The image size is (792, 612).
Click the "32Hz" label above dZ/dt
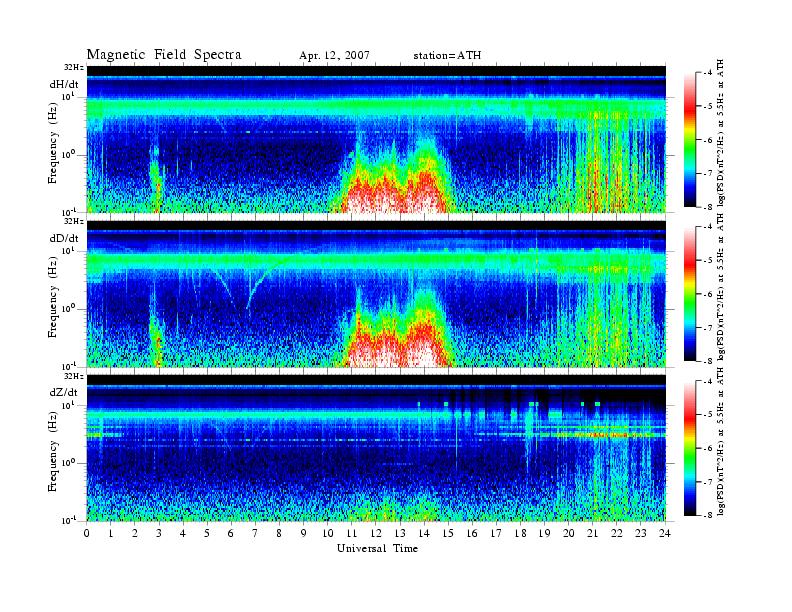click(74, 376)
